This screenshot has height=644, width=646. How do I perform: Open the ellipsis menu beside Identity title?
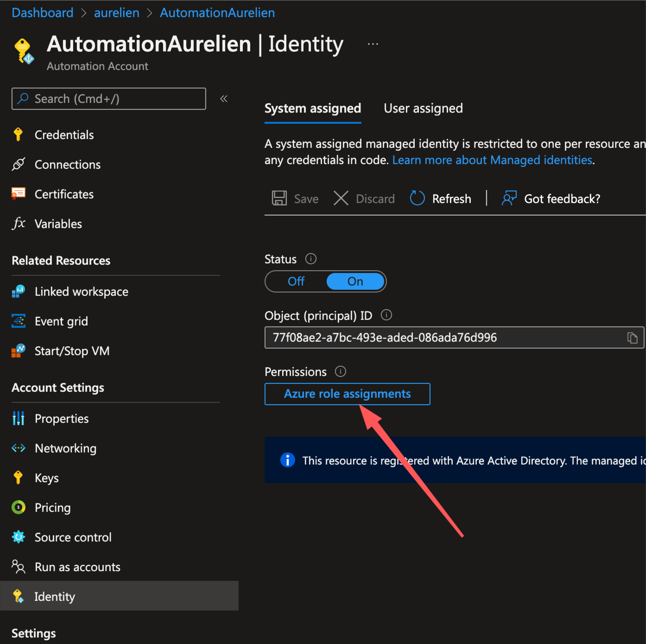(x=373, y=43)
